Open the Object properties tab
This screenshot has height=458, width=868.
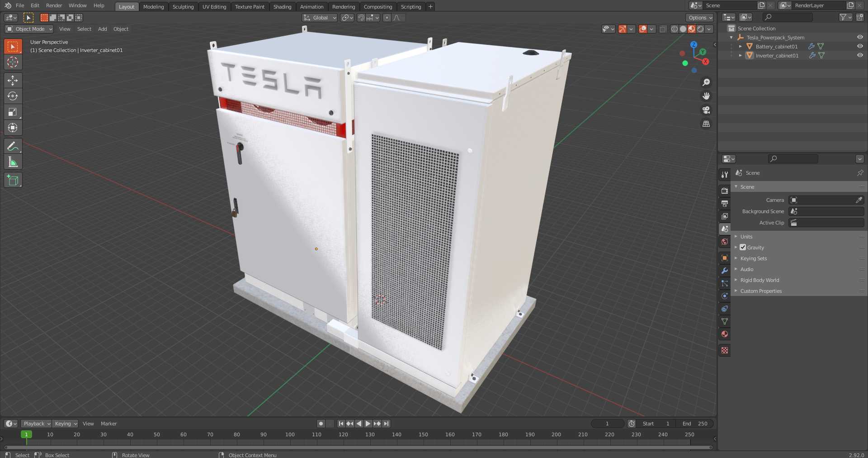tap(725, 258)
